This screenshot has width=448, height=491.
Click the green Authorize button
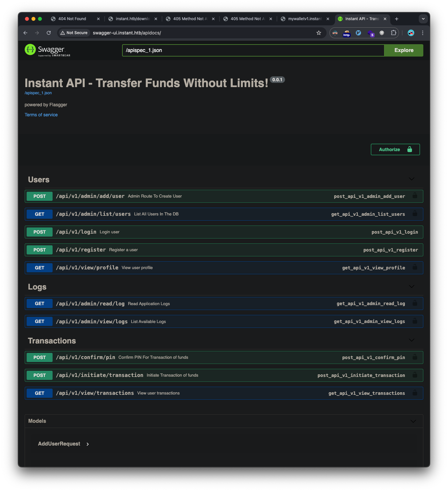point(395,149)
